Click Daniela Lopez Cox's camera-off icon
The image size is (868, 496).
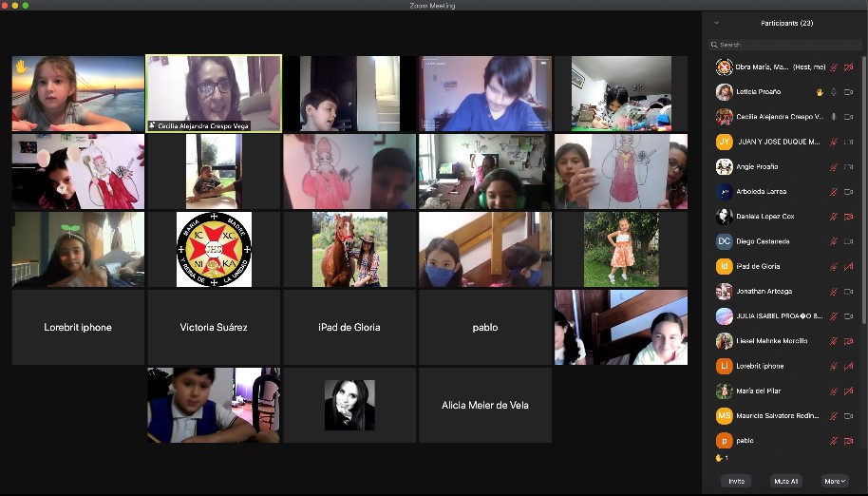[848, 217]
